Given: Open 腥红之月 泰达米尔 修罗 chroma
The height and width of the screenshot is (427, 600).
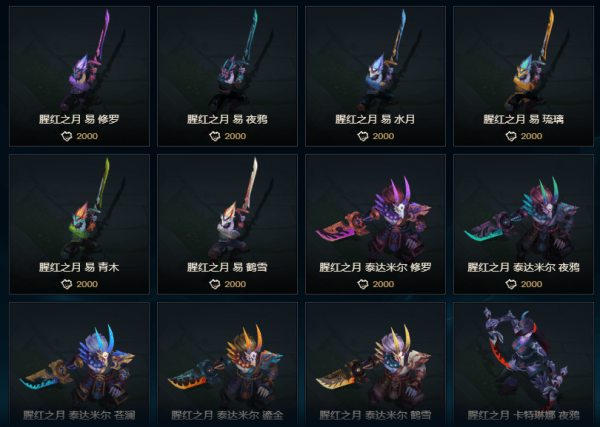Looking at the screenshot, I should point(375,224).
